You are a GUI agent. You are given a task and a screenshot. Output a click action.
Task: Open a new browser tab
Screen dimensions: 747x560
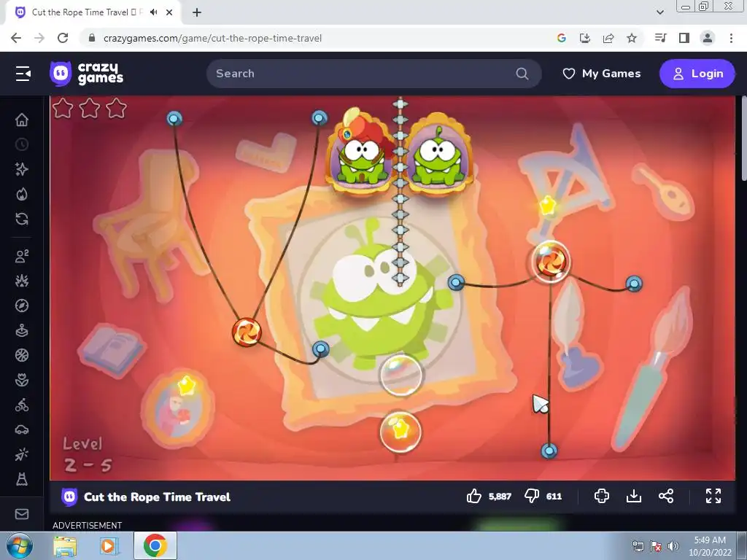click(x=197, y=12)
